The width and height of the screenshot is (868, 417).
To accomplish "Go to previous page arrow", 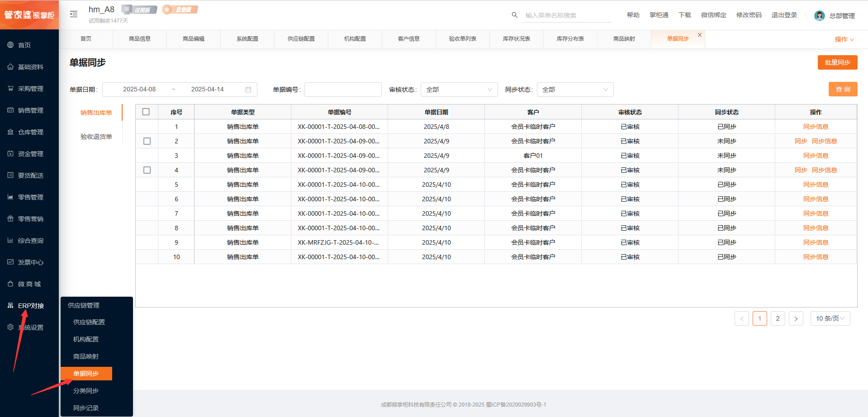I will click(742, 318).
